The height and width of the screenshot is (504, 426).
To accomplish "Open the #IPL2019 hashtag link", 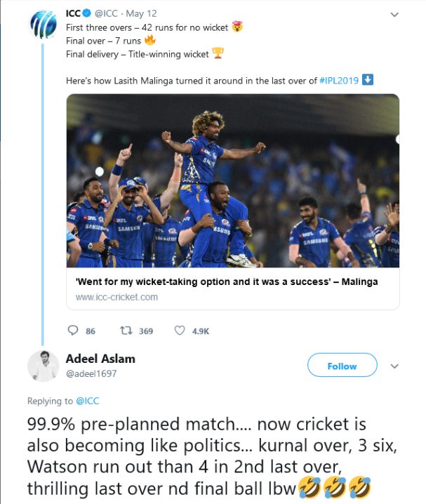I will click(x=339, y=81).
